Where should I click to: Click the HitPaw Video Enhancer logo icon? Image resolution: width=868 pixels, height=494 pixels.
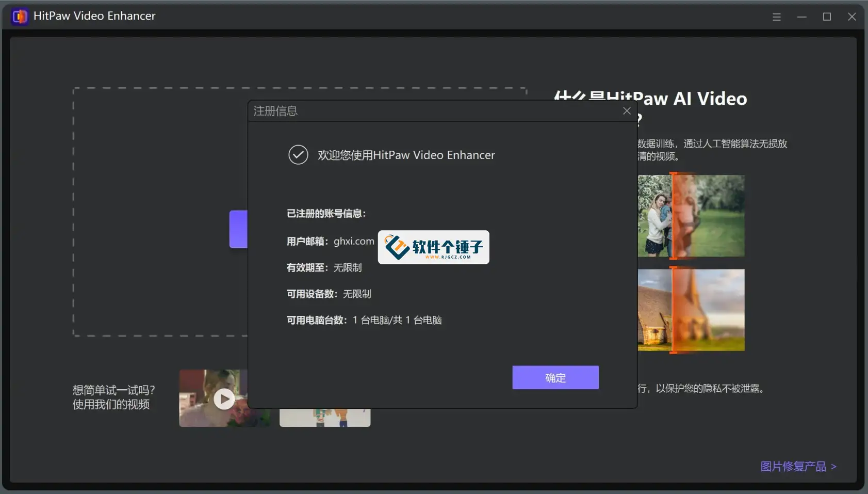20,16
